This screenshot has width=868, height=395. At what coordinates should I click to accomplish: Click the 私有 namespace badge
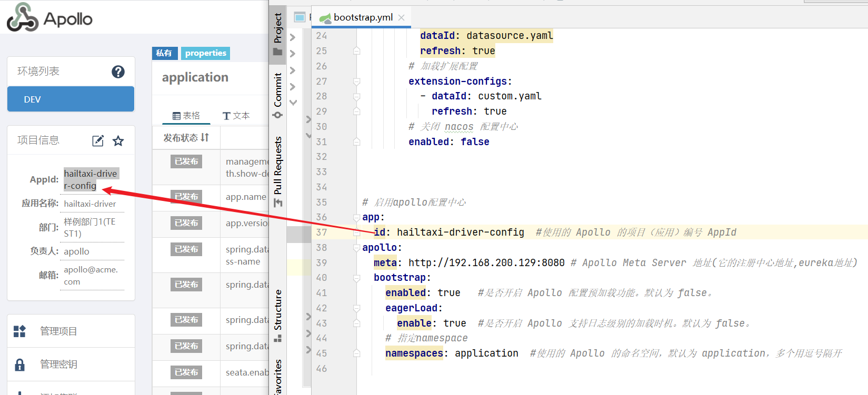165,53
